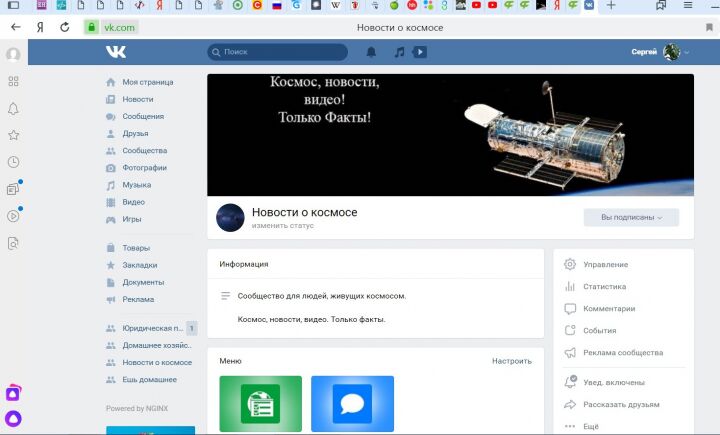Click изменить статус under community name
720x435 pixels.
(282, 226)
